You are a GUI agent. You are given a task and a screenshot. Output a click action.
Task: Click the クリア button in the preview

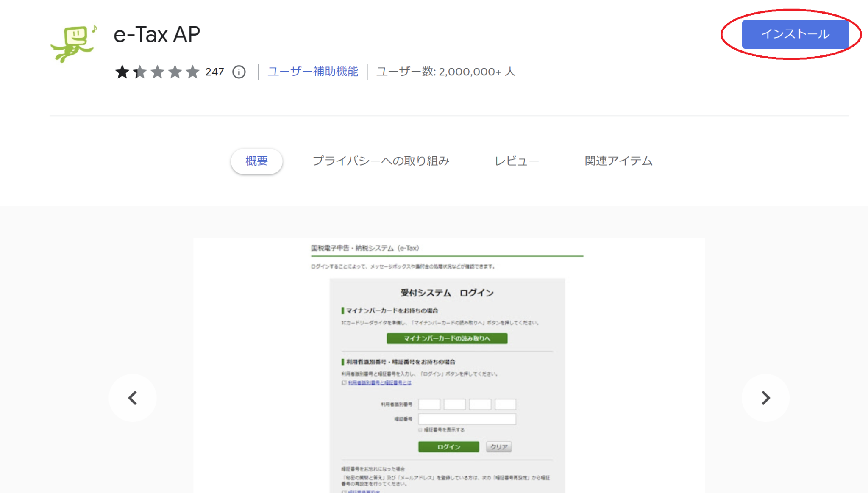[498, 446]
